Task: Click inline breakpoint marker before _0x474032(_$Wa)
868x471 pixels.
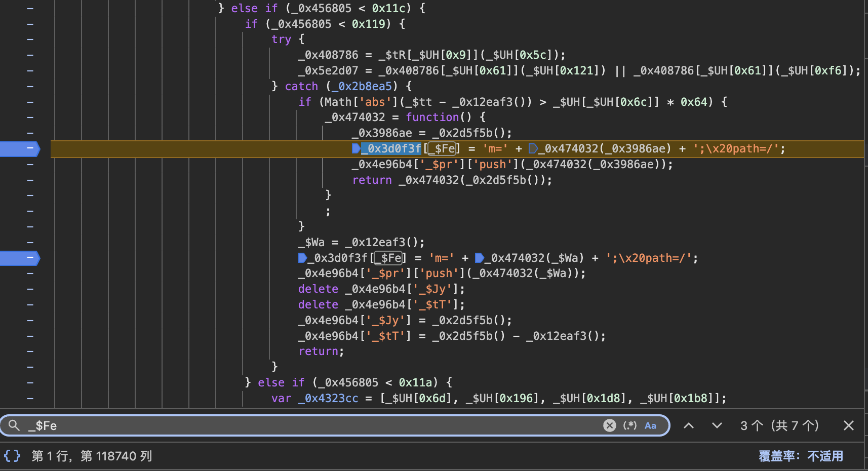Action: [x=479, y=258]
